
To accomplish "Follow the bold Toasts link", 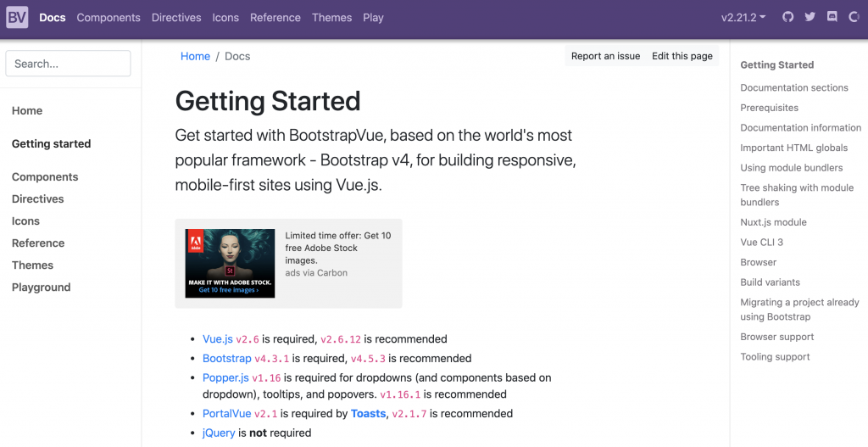I will pyautogui.click(x=368, y=414).
